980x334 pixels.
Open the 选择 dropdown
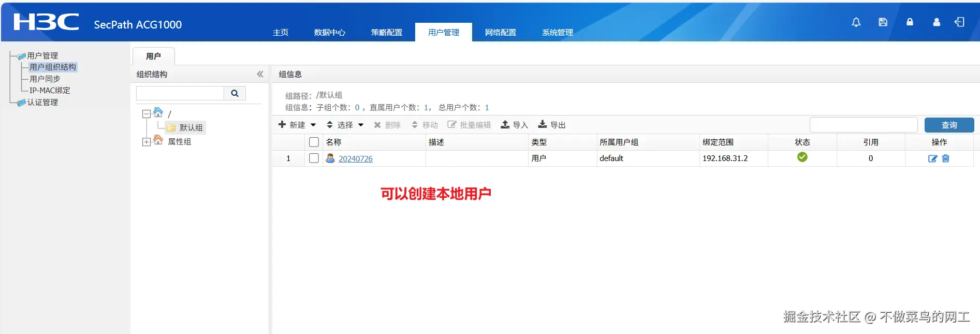coord(345,125)
